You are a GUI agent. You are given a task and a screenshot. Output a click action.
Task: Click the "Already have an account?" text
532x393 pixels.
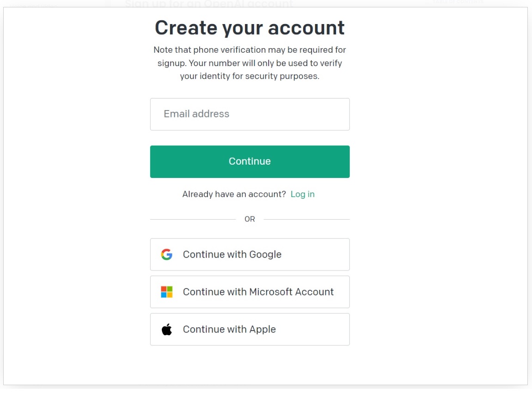[234, 194]
